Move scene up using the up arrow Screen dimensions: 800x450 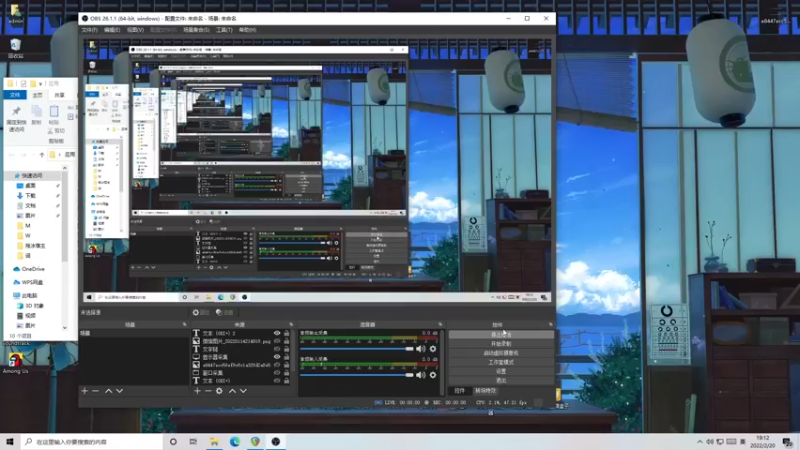[108, 391]
